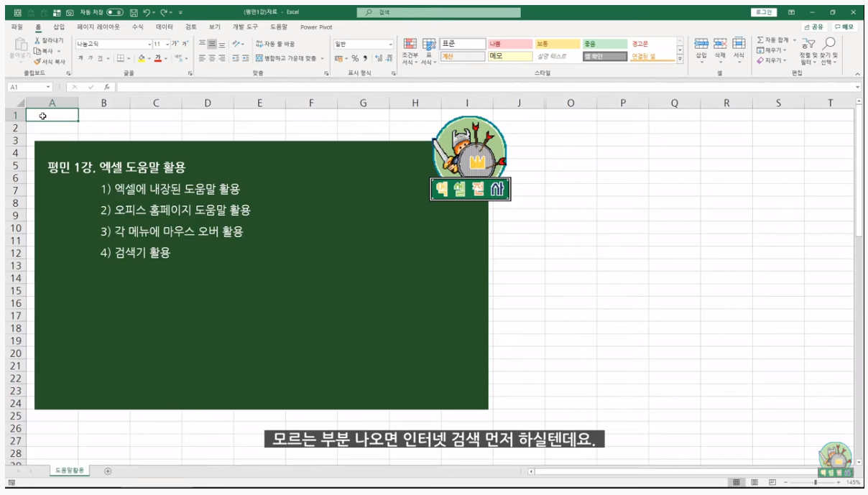Open the number format dropdown (일반)
Image resolution: width=868 pixels, height=495 pixels.
tap(391, 45)
